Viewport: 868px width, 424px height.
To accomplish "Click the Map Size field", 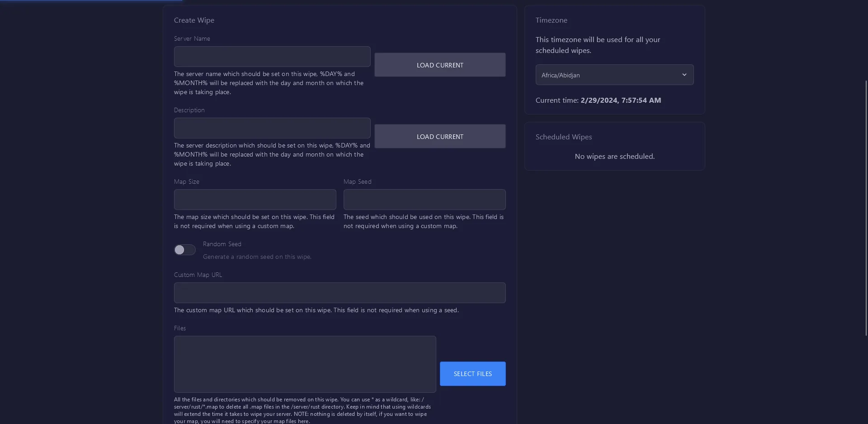I will coord(255,200).
